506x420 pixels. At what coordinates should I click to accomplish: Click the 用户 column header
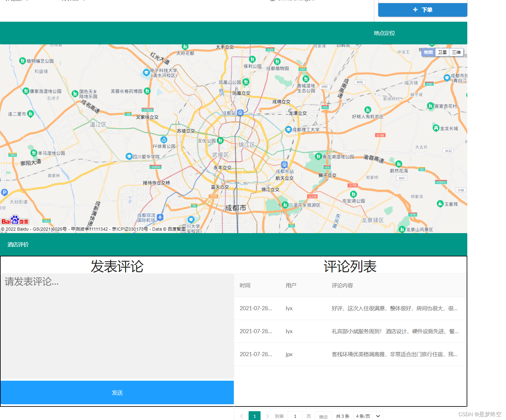click(x=291, y=285)
